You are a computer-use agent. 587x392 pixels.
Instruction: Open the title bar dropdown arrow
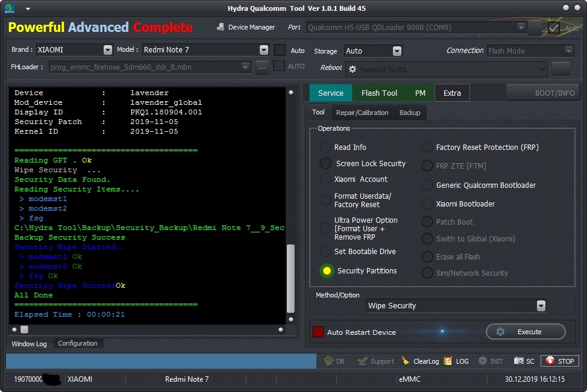(x=28, y=9)
